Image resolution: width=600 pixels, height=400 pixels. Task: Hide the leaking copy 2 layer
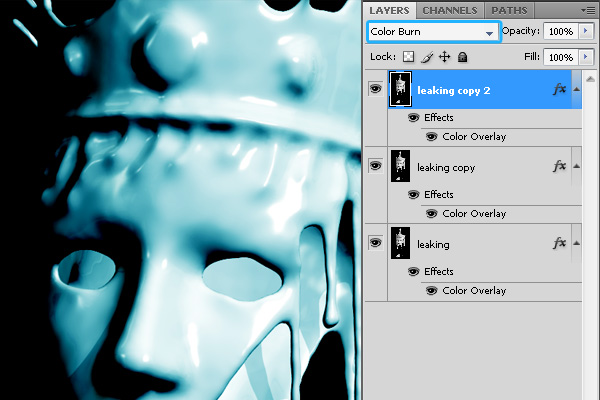[376, 89]
